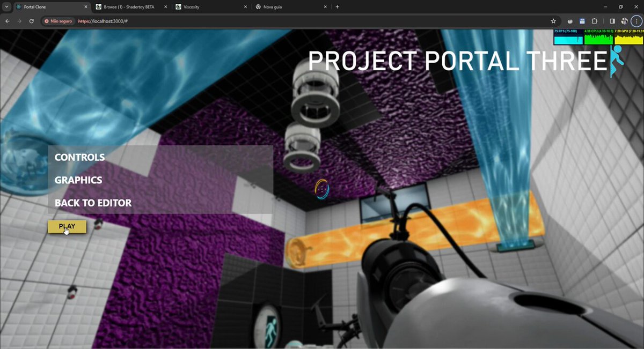
Task: Switch to the Shadertoy BETA tab
Action: pos(131,7)
